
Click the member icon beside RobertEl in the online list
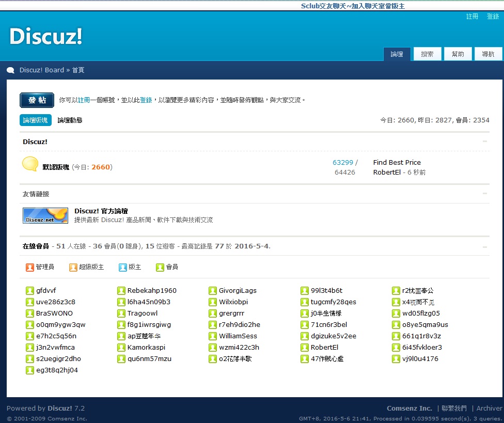tap(305, 348)
